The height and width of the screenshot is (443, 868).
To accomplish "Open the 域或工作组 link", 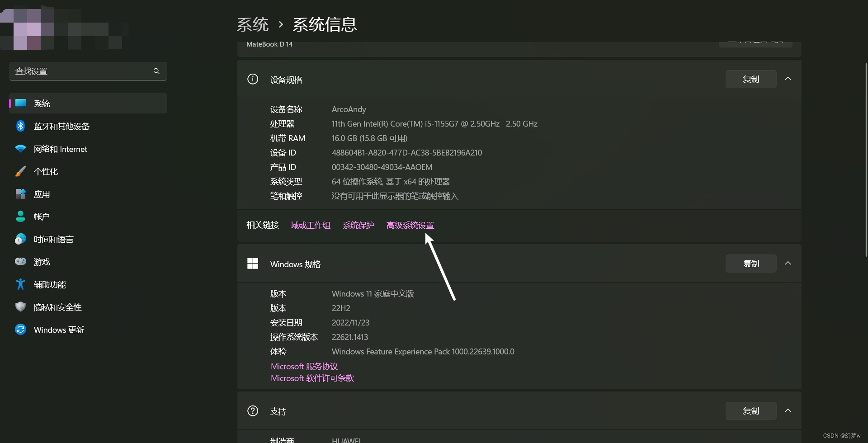I will (x=311, y=225).
